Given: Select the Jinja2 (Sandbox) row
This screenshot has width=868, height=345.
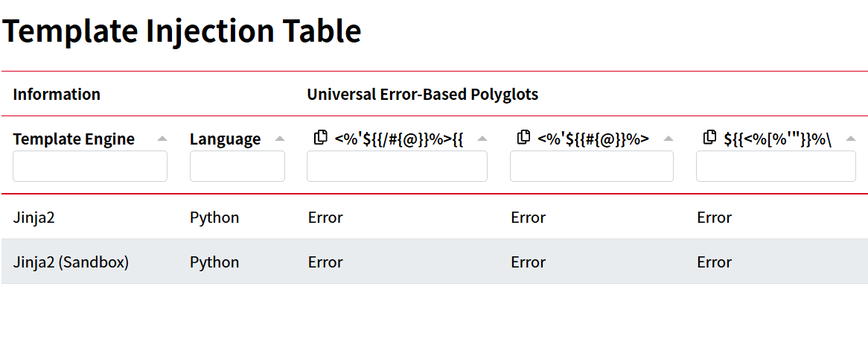Looking at the screenshot, I should pyautogui.click(x=435, y=262).
